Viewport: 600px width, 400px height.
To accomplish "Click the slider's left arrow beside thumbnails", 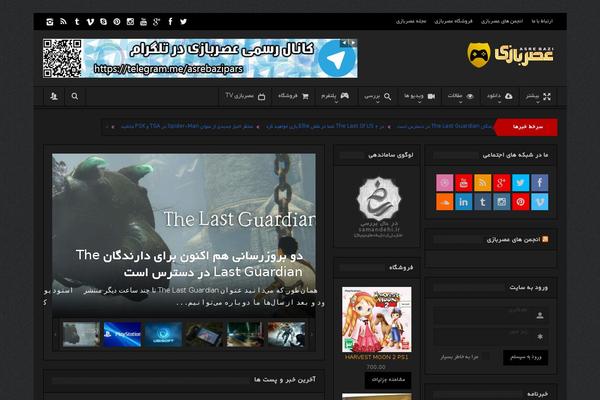I will (x=55, y=334).
